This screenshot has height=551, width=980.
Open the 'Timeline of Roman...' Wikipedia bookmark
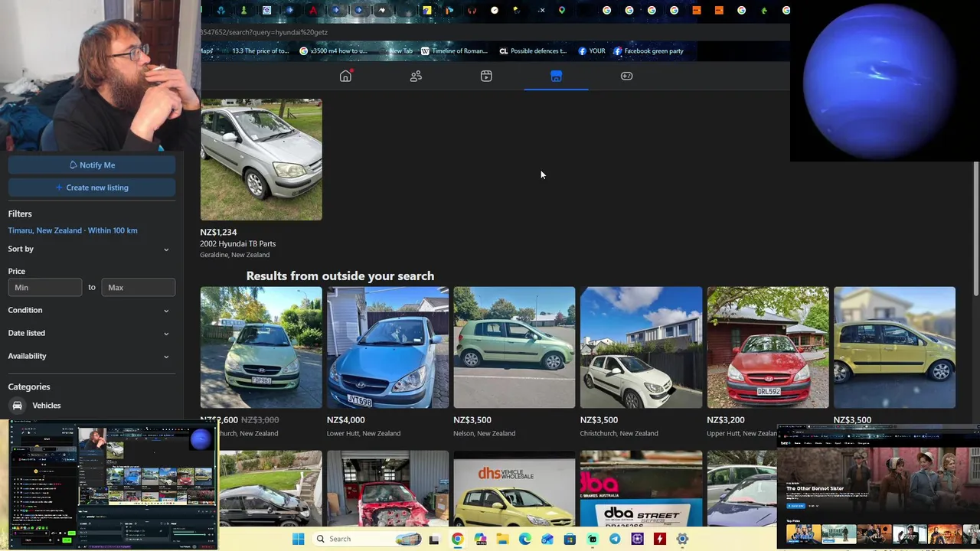(x=453, y=51)
